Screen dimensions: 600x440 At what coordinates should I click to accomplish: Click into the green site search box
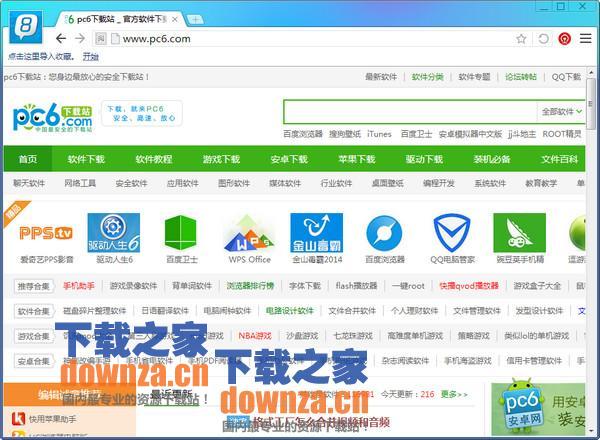coord(410,111)
